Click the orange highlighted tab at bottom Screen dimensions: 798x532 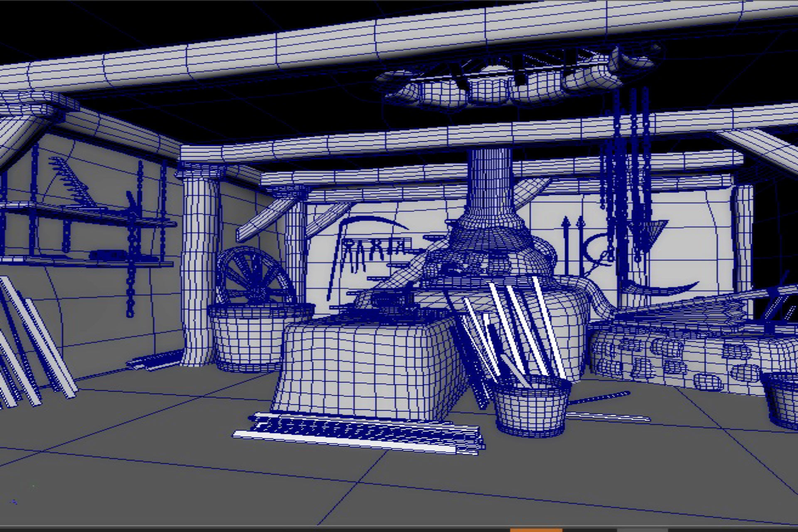(x=536, y=530)
